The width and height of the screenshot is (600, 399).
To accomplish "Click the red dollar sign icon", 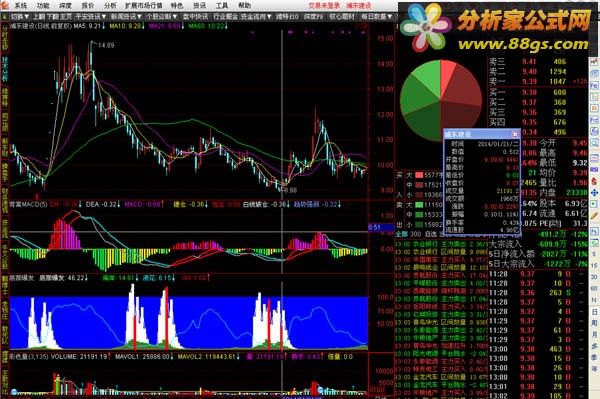I will (594, 181).
